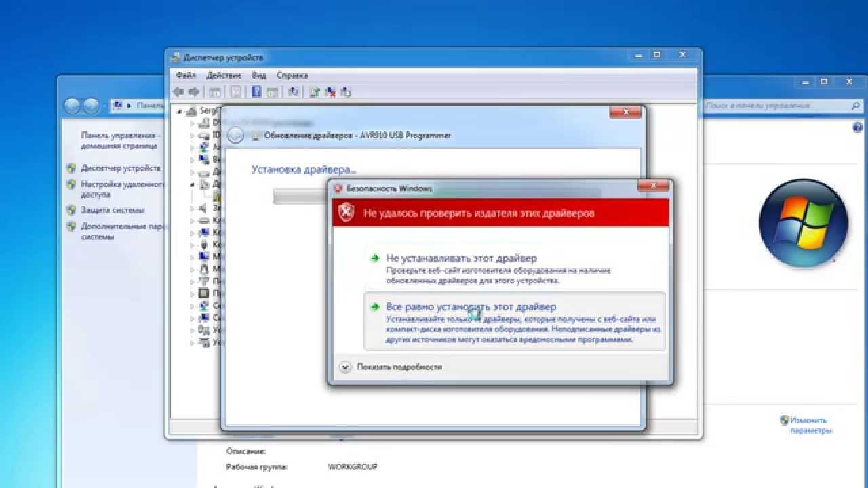
Task: Click the Рабочая группа label
Action: pyautogui.click(x=256, y=467)
